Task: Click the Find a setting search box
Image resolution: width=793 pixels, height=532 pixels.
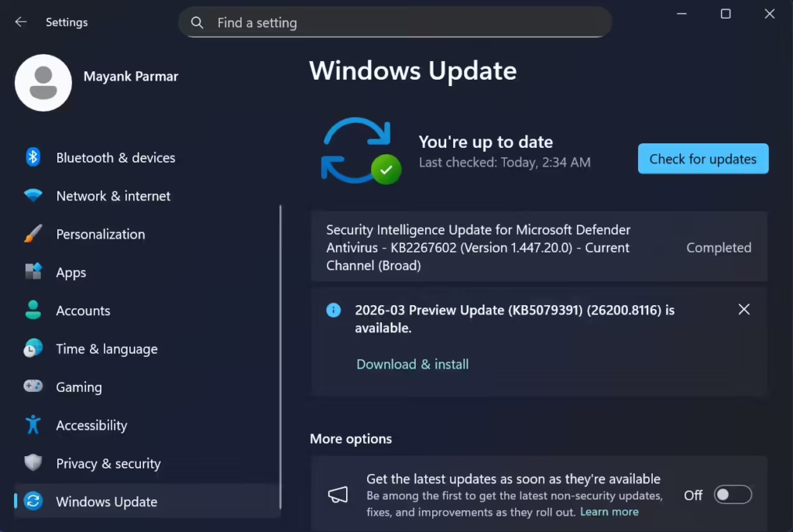Action: tap(395, 22)
